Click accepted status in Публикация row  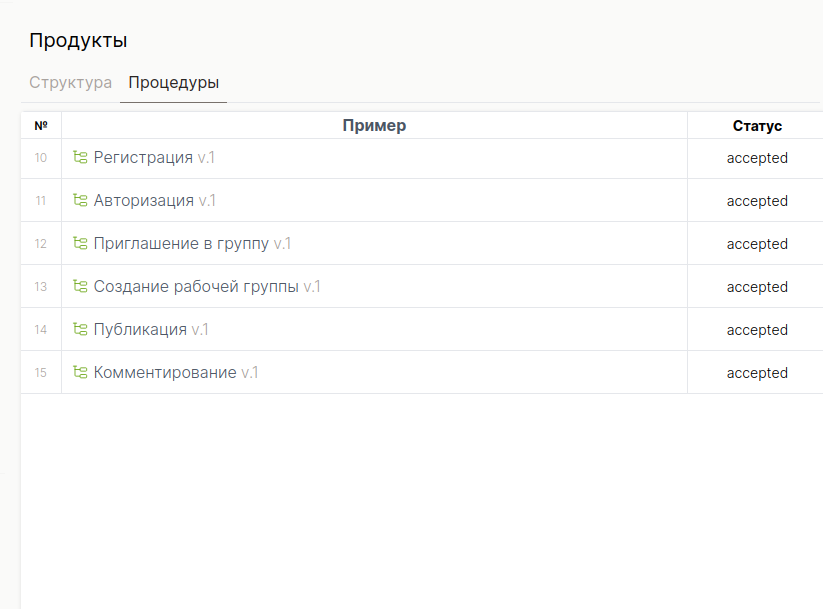click(757, 330)
